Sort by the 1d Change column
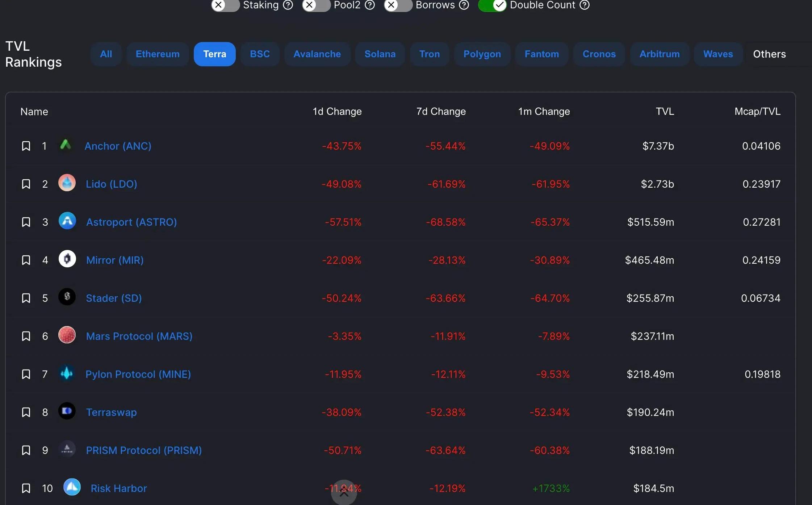Screen dimensions: 812x505 click(x=337, y=112)
